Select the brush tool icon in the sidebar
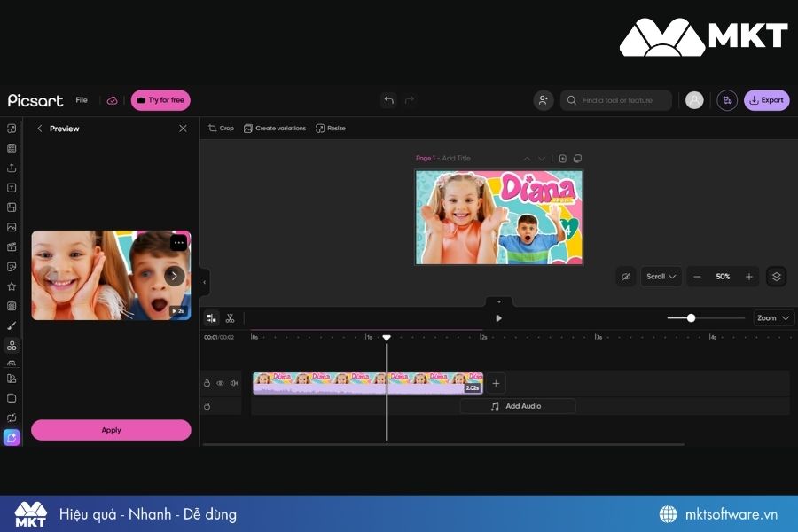 (x=12, y=324)
